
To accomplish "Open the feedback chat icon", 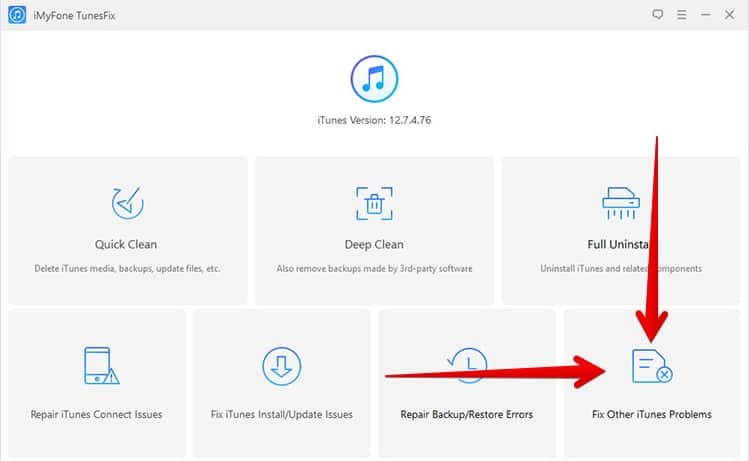I will click(x=658, y=15).
